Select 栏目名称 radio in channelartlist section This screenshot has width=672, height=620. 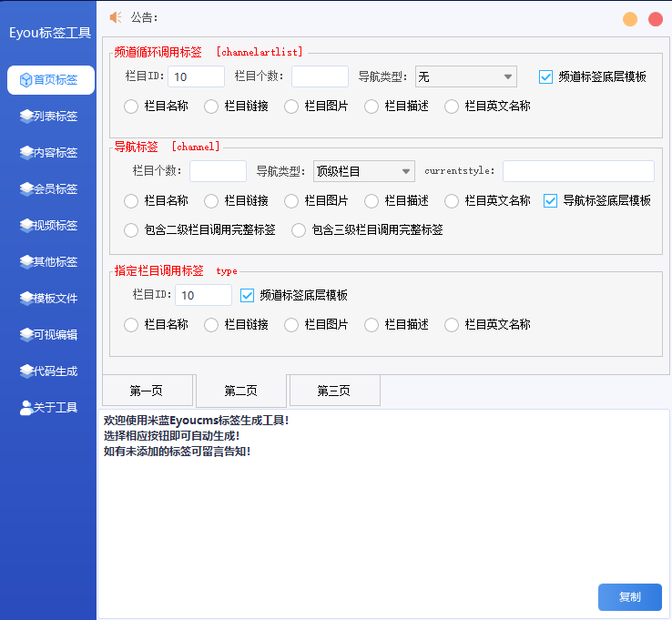(x=131, y=107)
